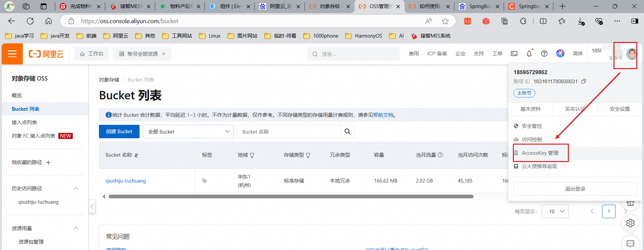The width and height of the screenshot is (644, 250).
Task: Collapse the 历史访问路径 section
Action: pyautogui.click(x=76, y=189)
